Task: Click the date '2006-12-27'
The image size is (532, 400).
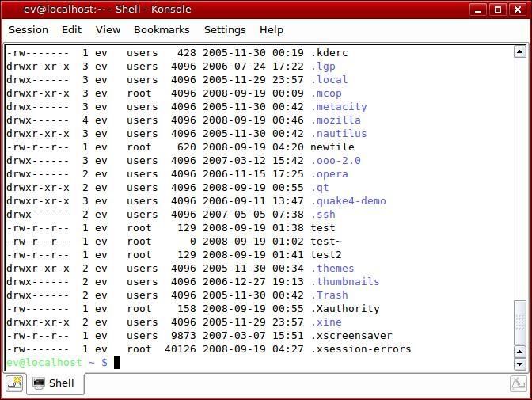Action: point(234,282)
